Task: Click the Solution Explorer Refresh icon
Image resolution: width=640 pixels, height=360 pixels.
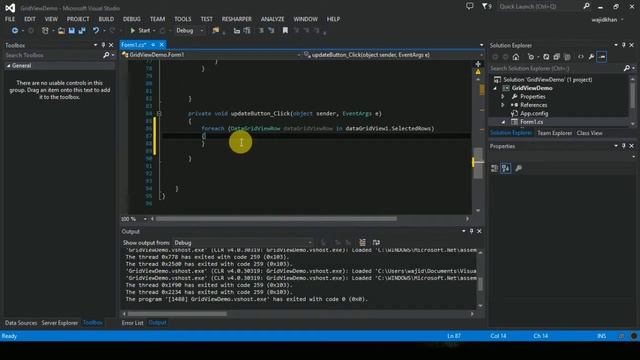Action: [x=546, y=57]
